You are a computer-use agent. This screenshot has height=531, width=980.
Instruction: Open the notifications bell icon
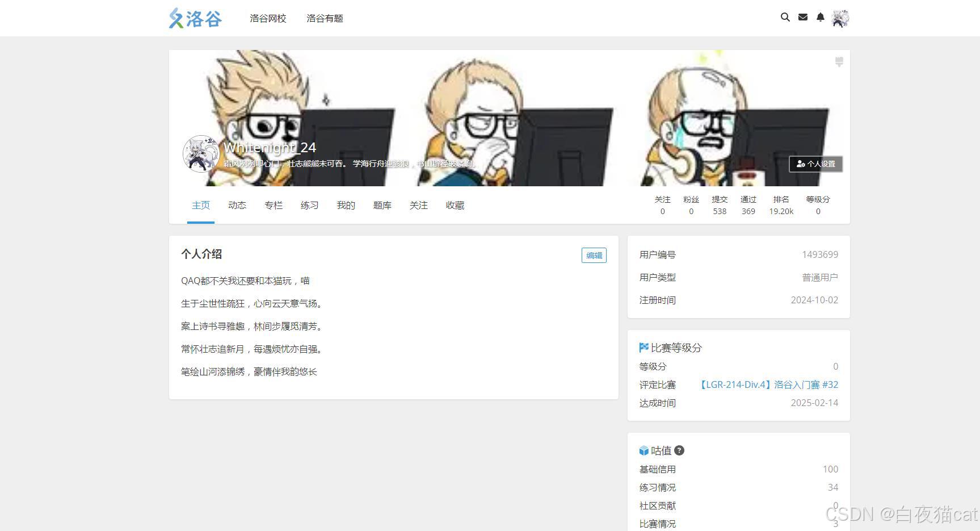(x=821, y=18)
